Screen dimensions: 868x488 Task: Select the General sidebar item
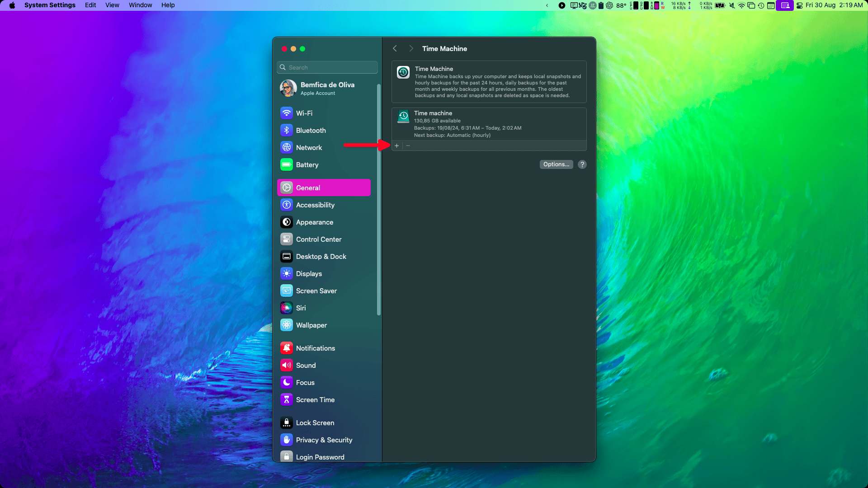tap(324, 188)
